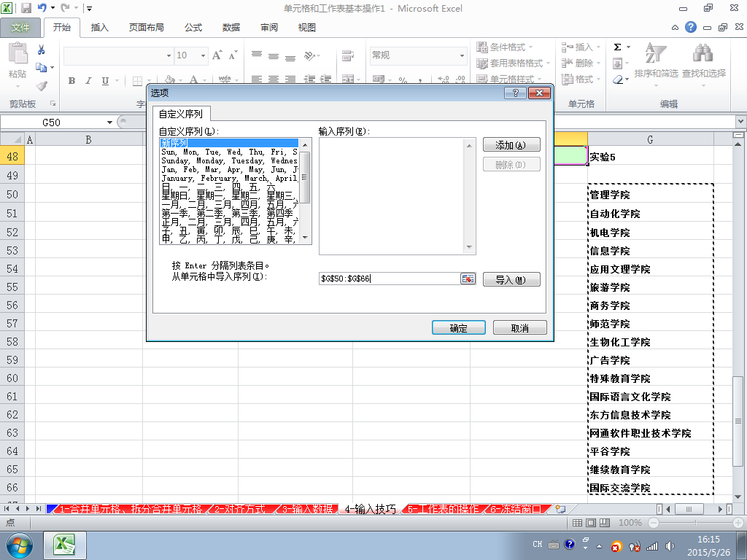Open the font size dropdown showing 10
This screenshot has width=747, height=560.
tap(203, 55)
